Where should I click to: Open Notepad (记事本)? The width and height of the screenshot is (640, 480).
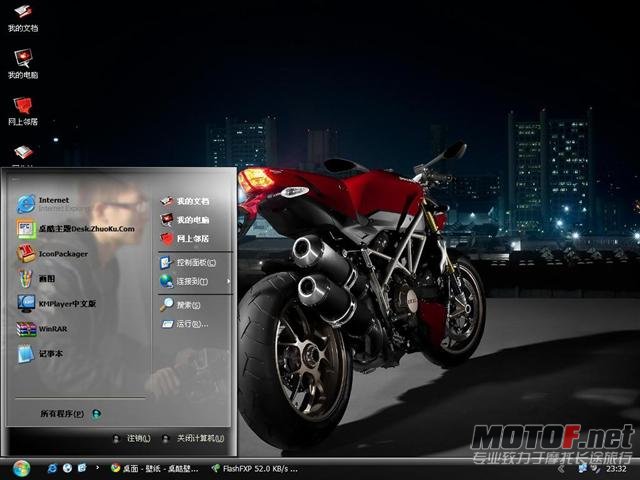[x=40, y=353]
